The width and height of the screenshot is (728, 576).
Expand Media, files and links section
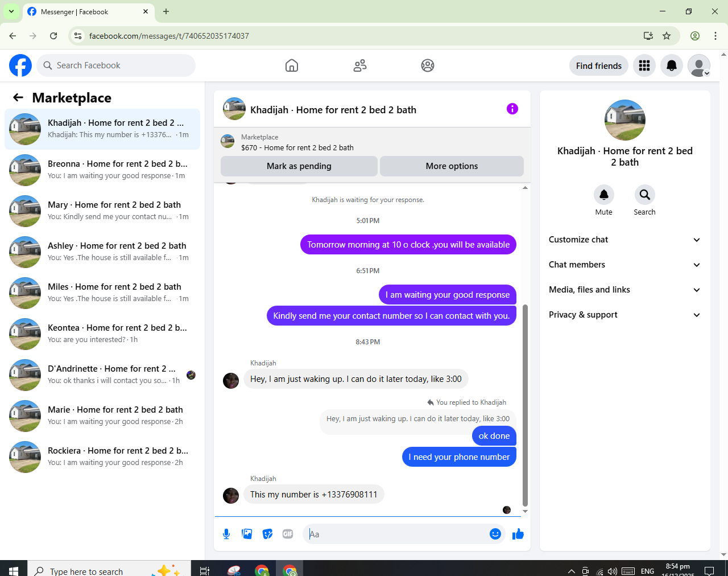(624, 290)
